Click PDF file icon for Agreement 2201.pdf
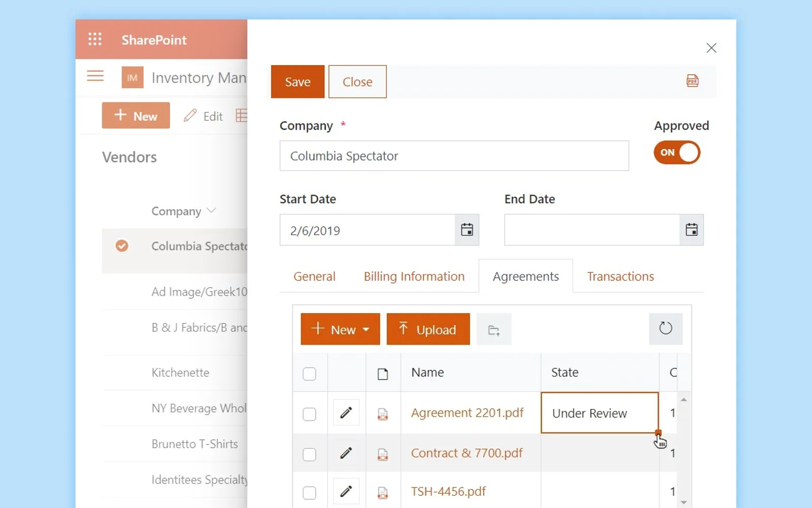The image size is (812, 508). [383, 415]
